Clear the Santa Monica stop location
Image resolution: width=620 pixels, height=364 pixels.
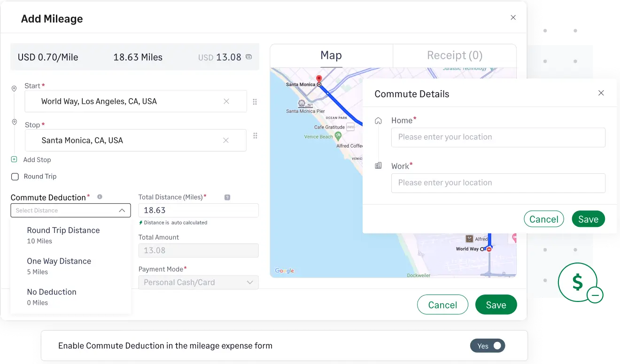[226, 140]
